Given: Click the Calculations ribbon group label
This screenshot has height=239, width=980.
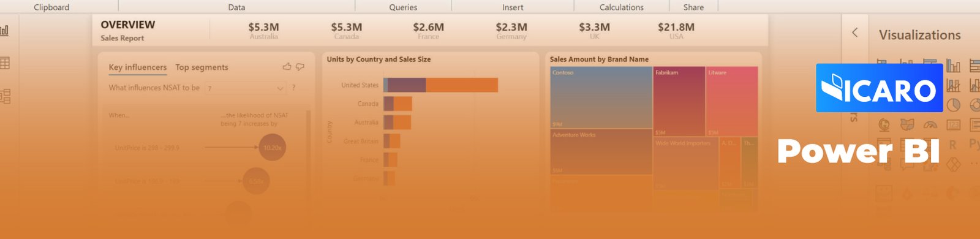Looking at the screenshot, I should point(622,7).
